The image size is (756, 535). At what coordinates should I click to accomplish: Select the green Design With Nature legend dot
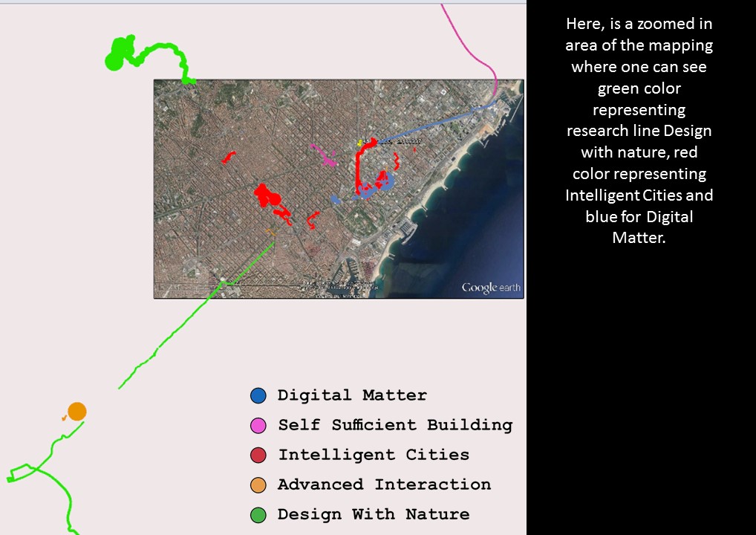(x=258, y=514)
